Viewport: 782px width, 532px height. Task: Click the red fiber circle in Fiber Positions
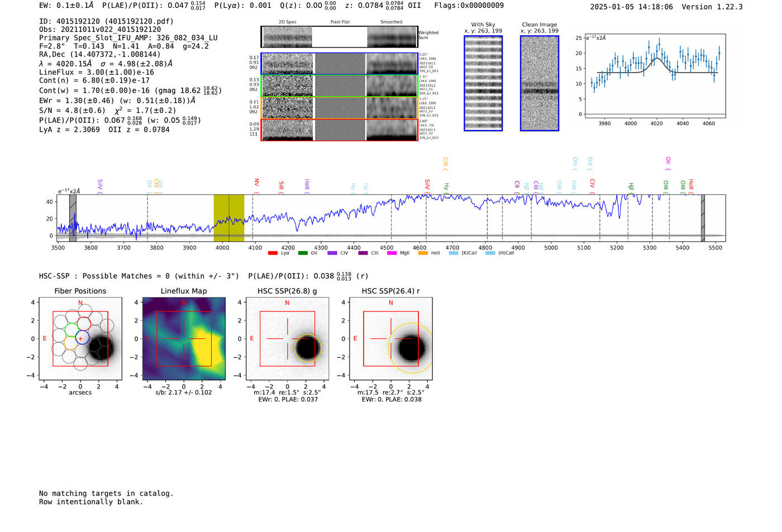84,324
